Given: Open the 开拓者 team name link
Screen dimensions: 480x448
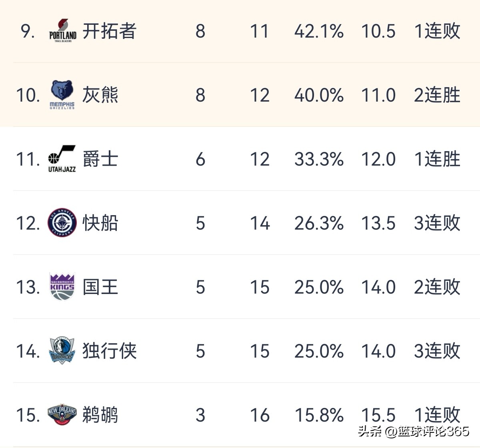Looking at the screenshot, I should (109, 31).
